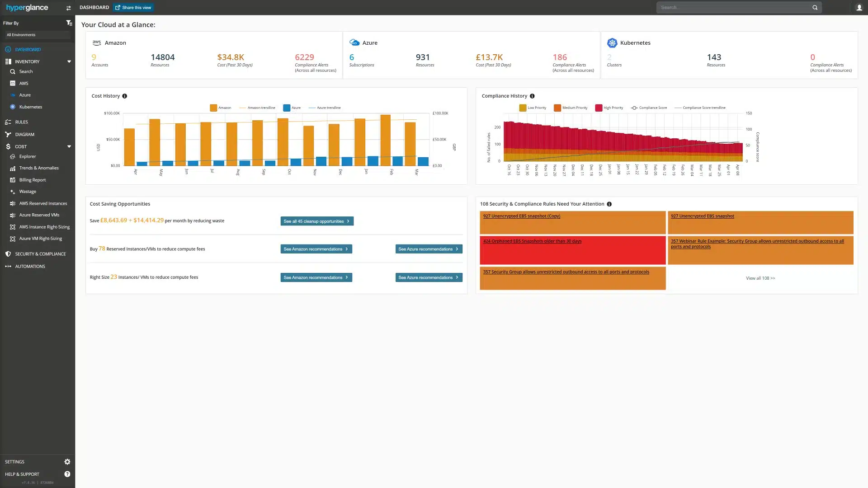
Task: Toggle Medium Priority legend item
Action: pos(571,108)
